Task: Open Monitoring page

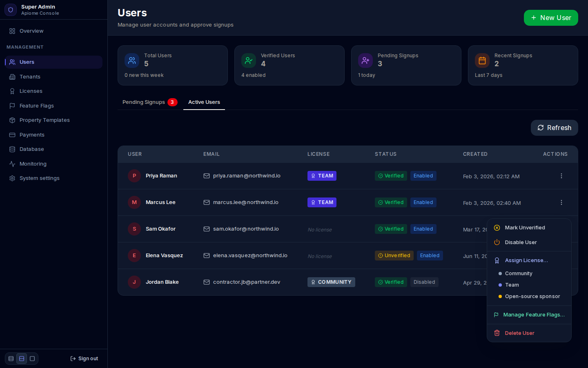Action: tap(53, 164)
